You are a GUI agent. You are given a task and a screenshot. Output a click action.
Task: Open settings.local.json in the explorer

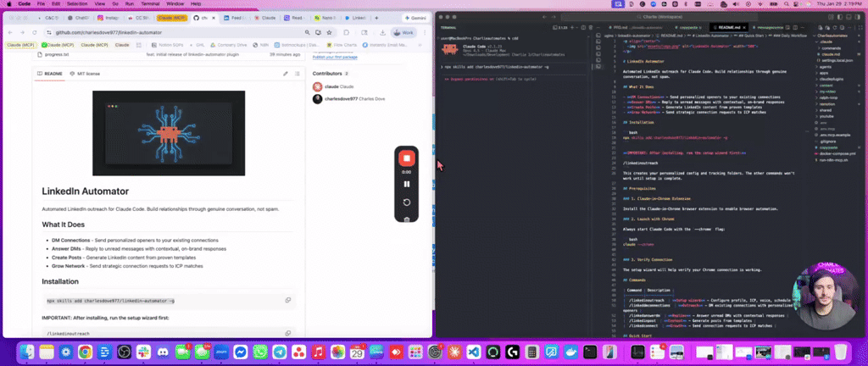click(834, 61)
